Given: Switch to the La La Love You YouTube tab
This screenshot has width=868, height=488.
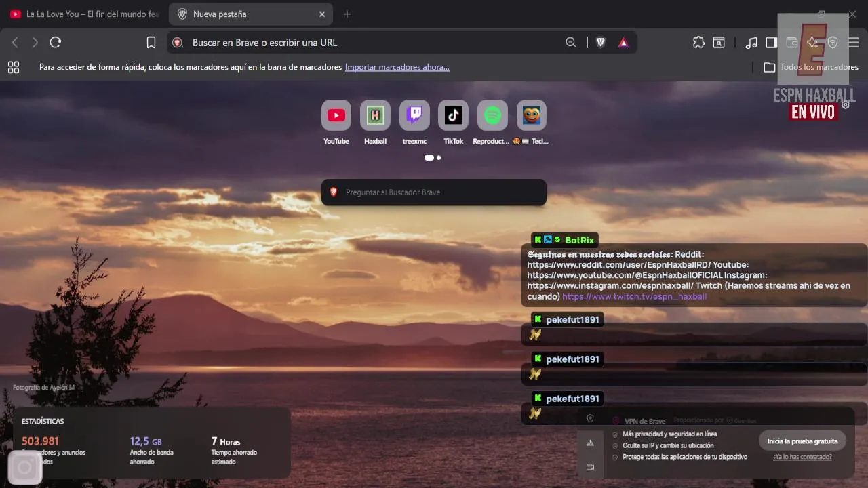Looking at the screenshot, I should pos(84,14).
